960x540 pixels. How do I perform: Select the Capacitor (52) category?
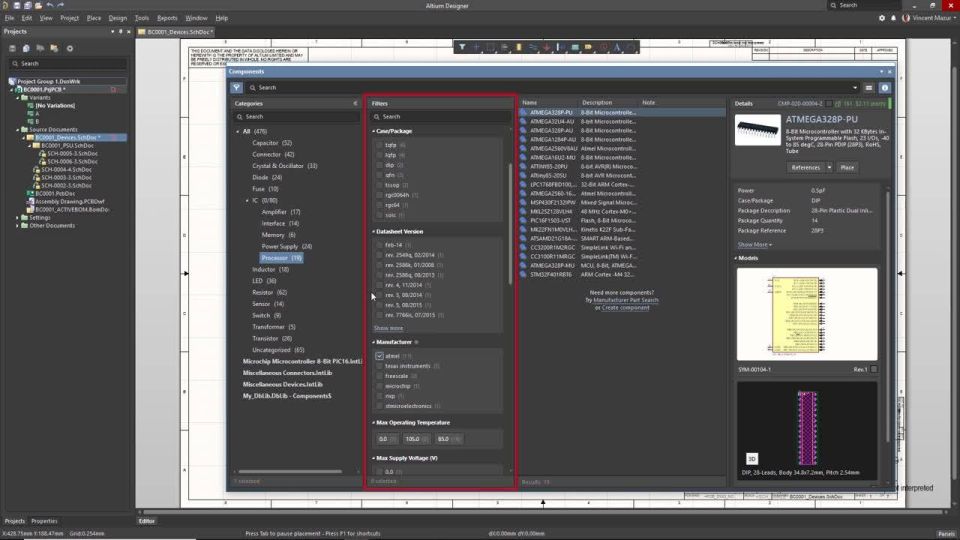coord(272,143)
